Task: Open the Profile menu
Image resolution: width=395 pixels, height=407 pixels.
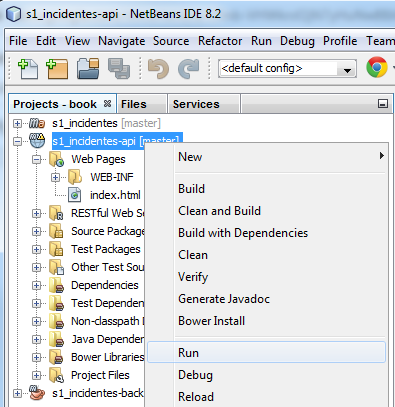Action: [340, 41]
